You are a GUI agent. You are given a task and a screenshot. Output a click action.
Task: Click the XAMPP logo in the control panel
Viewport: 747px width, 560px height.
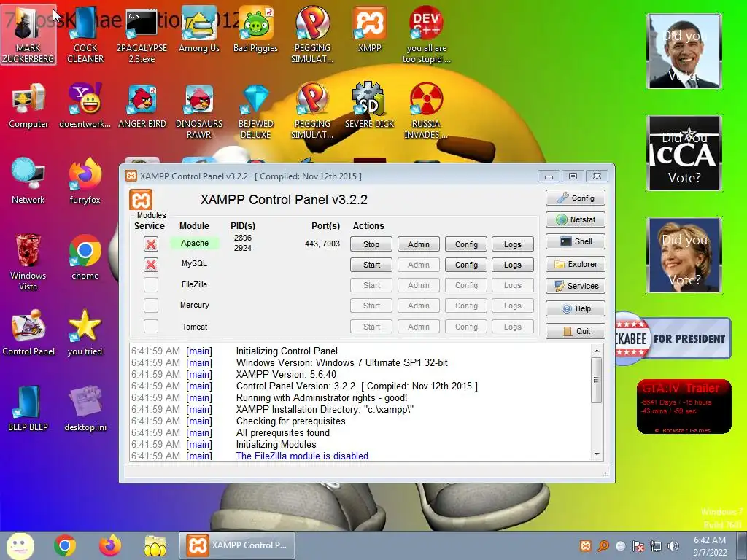141,200
